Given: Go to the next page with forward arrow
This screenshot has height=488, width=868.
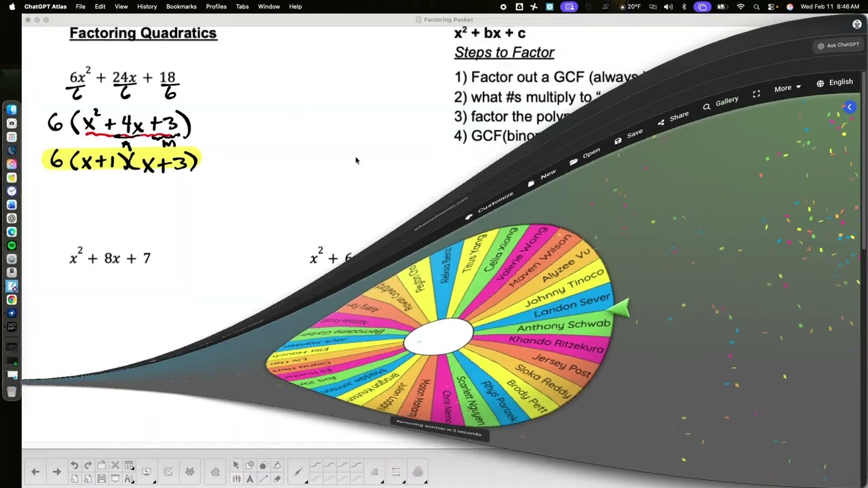Looking at the screenshot, I should (56, 472).
